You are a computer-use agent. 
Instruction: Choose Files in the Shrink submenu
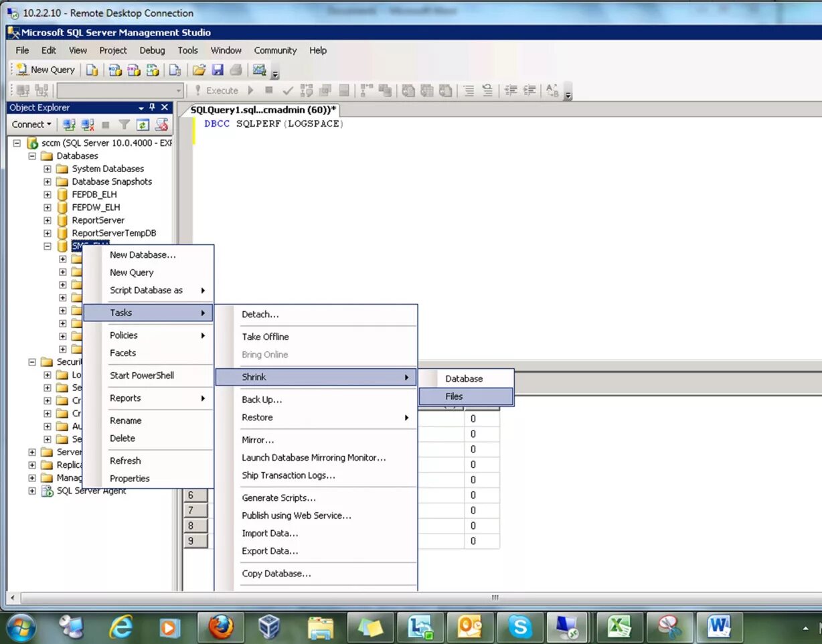466,396
